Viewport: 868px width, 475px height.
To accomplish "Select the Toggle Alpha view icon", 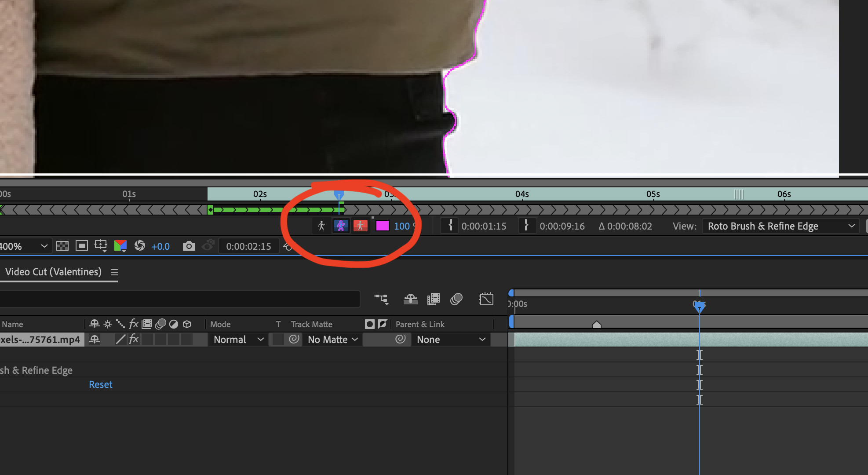I will (321, 226).
